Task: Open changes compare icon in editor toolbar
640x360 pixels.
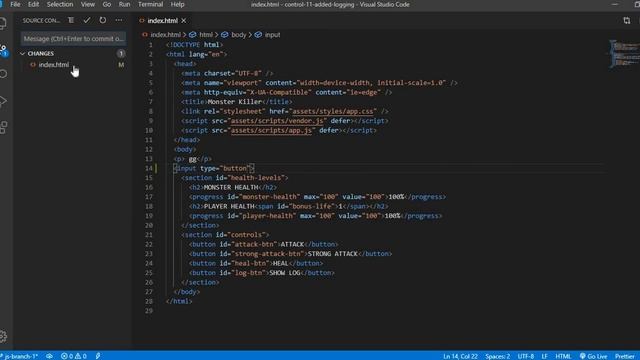Action: click(x=627, y=20)
